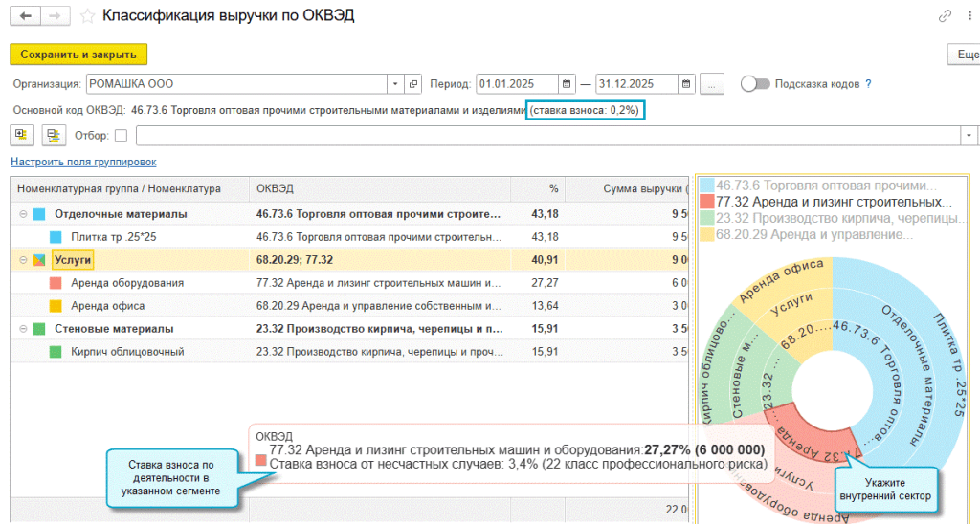Click inner 68.20... chart sector
The width and height of the screenshot is (980, 524).
806,338
